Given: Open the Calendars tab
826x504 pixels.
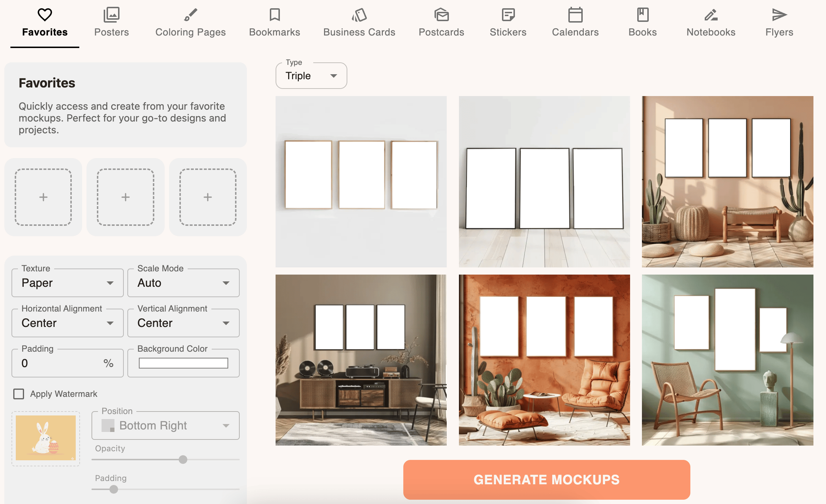Looking at the screenshot, I should pos(576,24).
